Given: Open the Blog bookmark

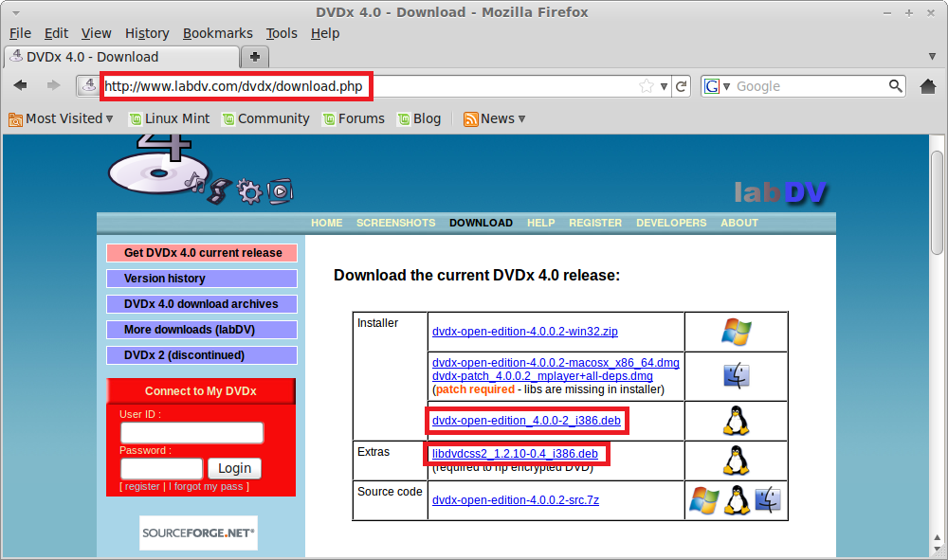Looking at the screenshot, I should click(x=419, y=119).
